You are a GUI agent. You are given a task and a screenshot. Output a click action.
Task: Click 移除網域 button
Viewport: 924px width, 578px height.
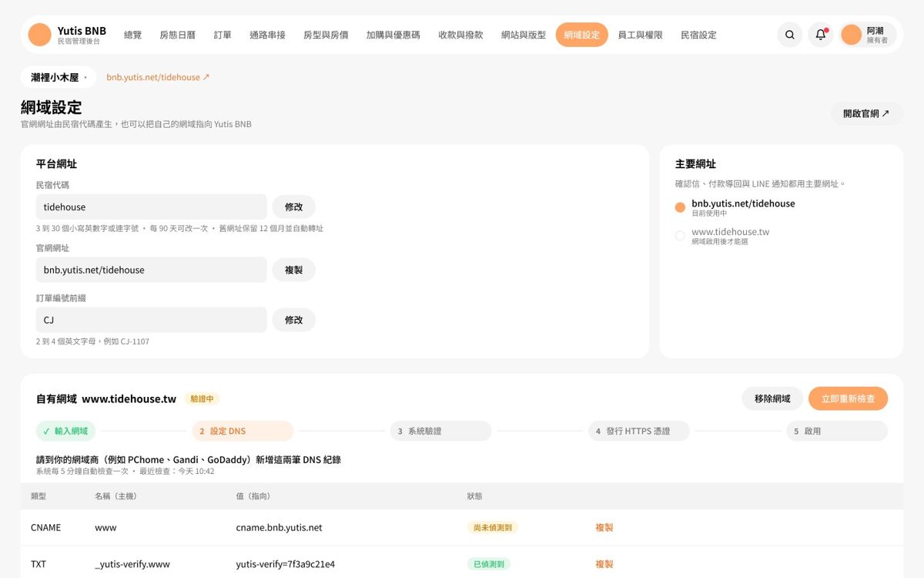(x=772, y=398)
